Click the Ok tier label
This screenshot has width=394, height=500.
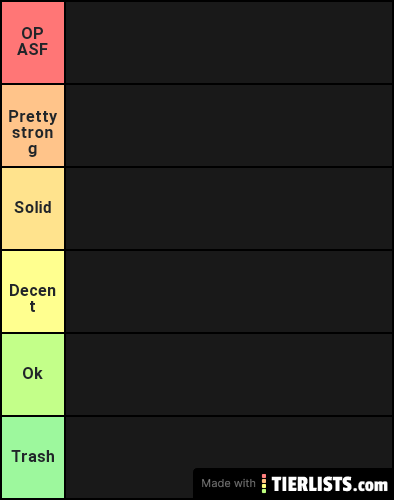pos(33,374)
